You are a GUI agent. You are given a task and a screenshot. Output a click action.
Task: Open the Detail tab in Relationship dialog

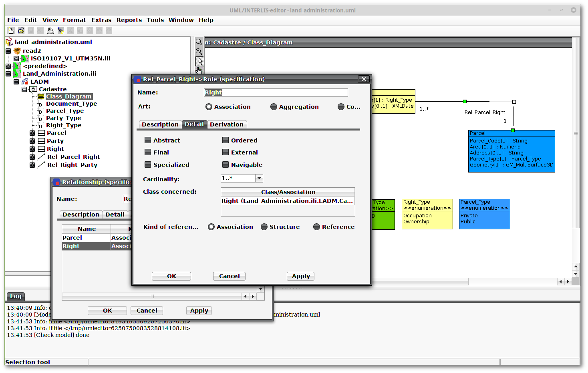(115, 215)
